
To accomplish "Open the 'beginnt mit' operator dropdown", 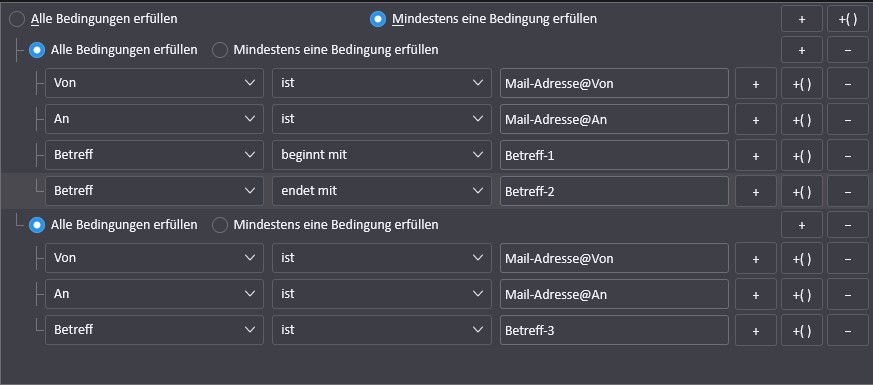I will pyautogui.click(x=381, y=155).
